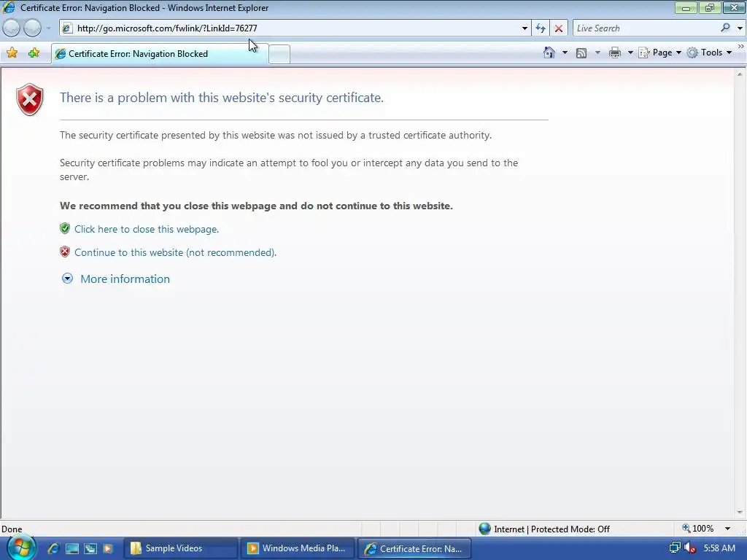Click the green shield close webpage icon
The height and width of the screenshot is (560, 747).
(65, 228)
